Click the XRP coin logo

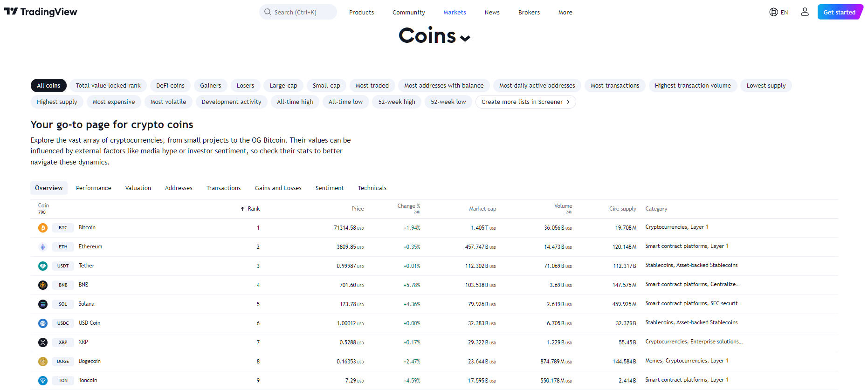tap(43, 342)
